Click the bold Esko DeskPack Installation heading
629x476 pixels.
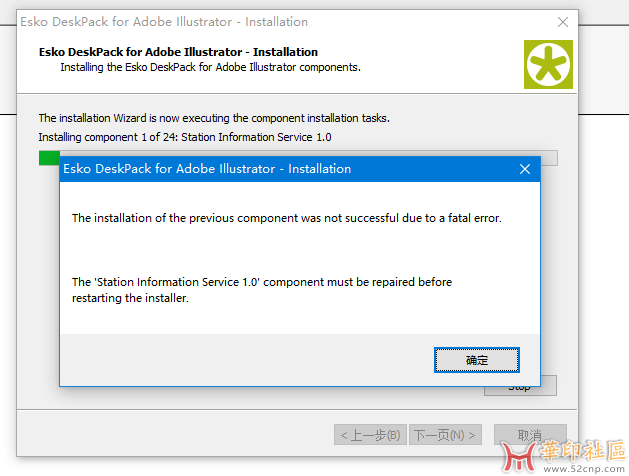coord(178,52)
